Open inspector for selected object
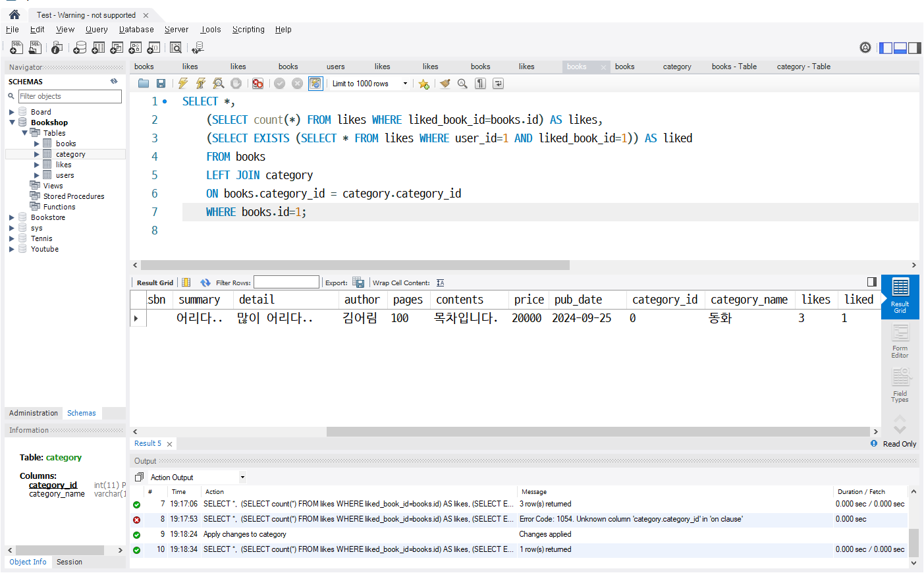Screen dimensions: 924x573 click(57, 47)
